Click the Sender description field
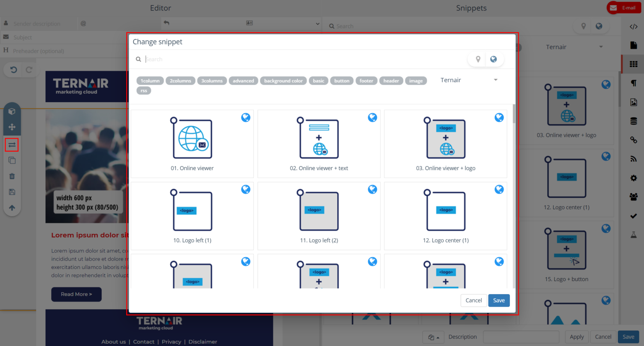 click(44, 24)
